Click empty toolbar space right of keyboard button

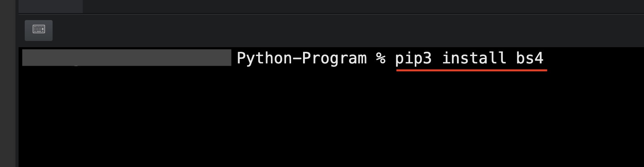point(309,30)
